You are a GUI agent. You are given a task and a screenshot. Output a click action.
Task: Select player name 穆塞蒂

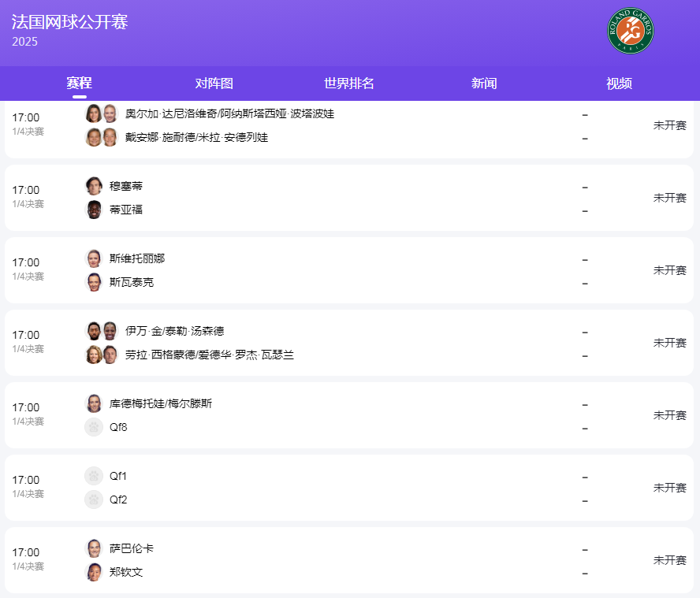coord(126,186)
